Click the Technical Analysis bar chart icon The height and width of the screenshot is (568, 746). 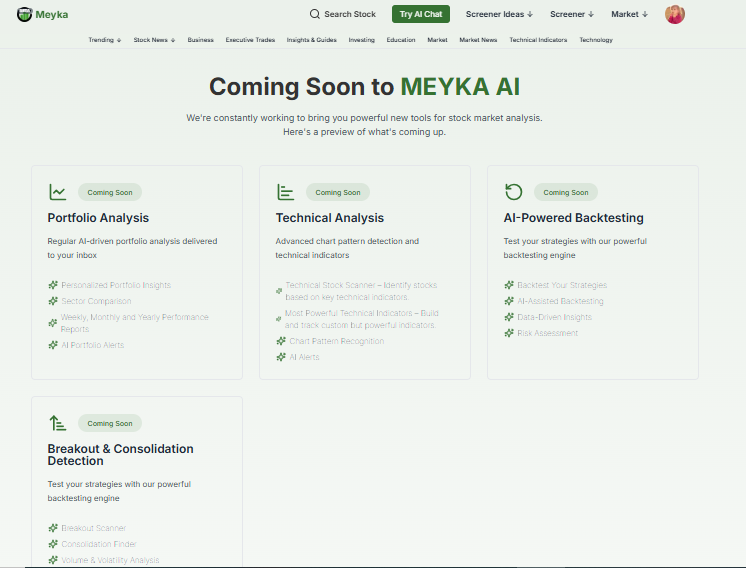[x=285, y=192]
